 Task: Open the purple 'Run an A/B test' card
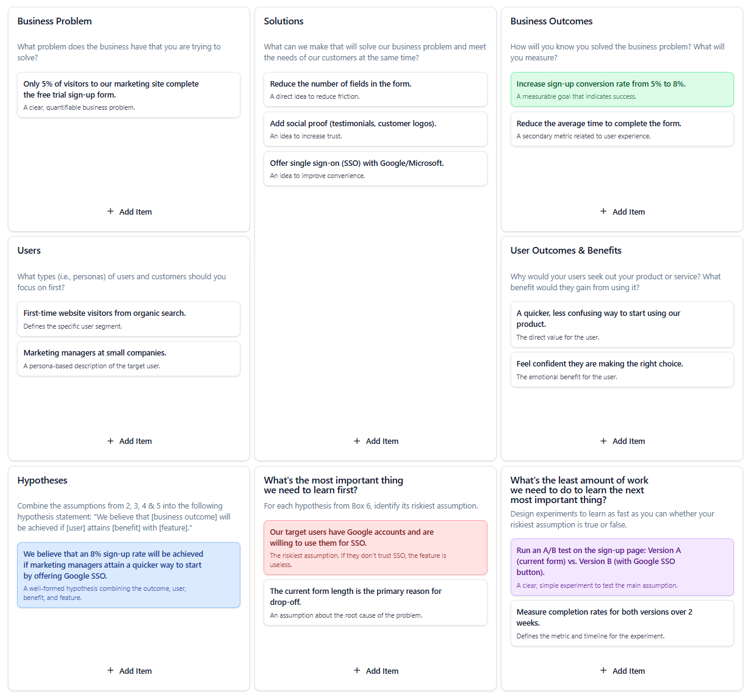622,567
